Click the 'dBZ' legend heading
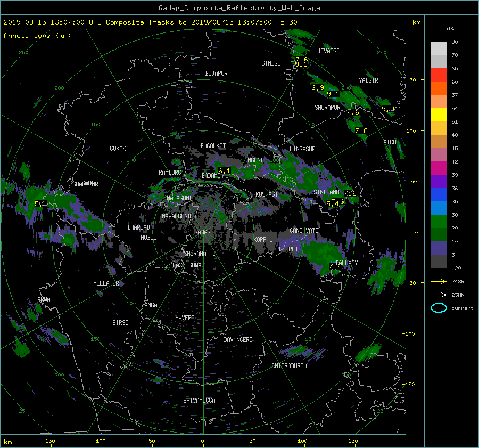 click(x=451, y=29)
